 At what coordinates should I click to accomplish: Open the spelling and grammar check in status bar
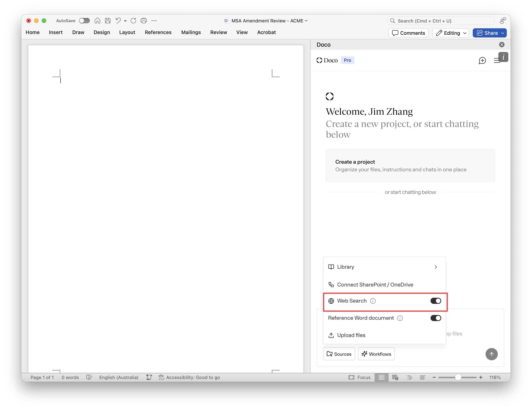pos(89,377)
